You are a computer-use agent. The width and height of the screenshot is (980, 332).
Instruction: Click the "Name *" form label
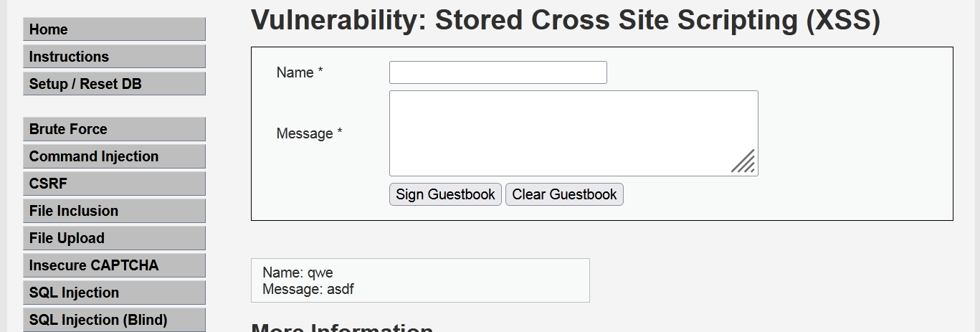tap(300, 72)
